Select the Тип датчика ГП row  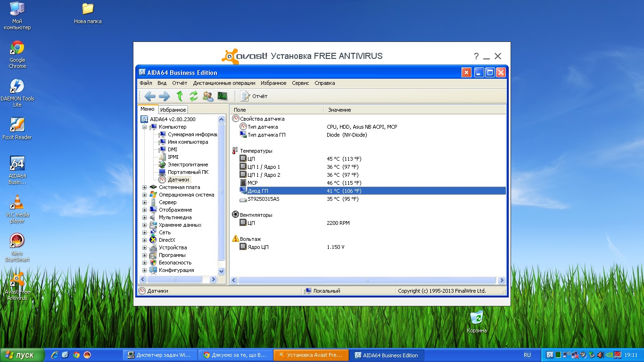(x=368, y=135)
